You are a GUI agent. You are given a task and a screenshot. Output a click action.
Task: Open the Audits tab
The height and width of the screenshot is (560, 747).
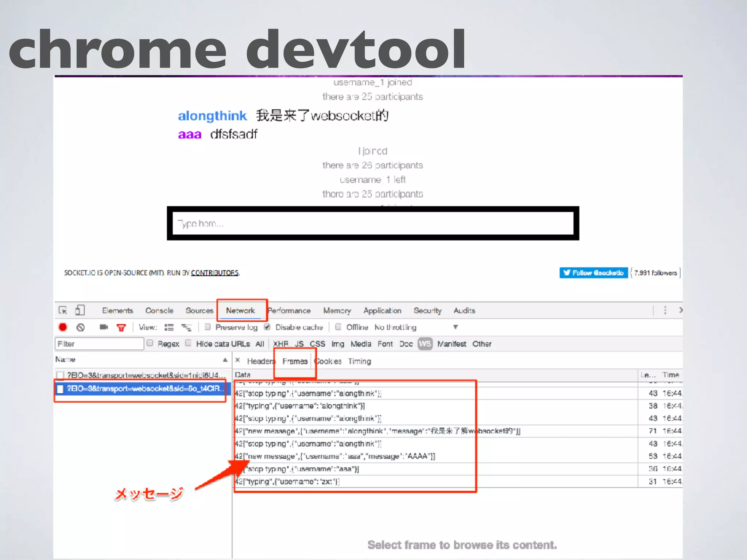coord(464,311)
